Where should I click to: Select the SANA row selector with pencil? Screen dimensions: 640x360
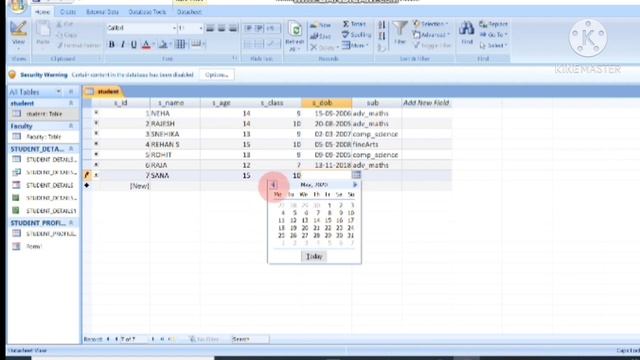click(x=87, y=175)
